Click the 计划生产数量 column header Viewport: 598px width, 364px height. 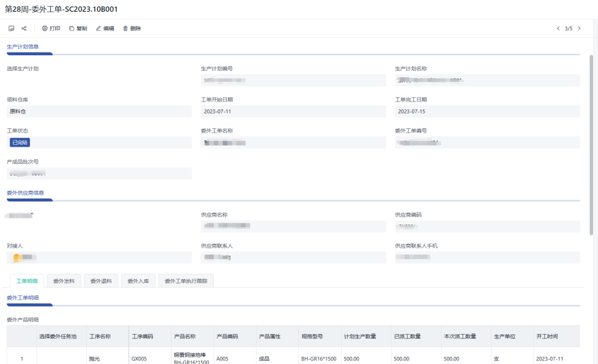pos(359,336)
